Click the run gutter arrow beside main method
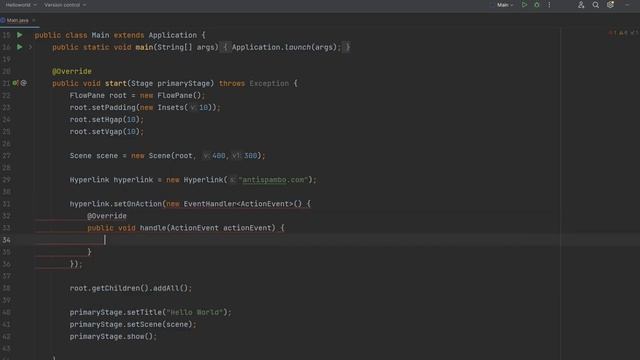 click(x=20, y=47)
